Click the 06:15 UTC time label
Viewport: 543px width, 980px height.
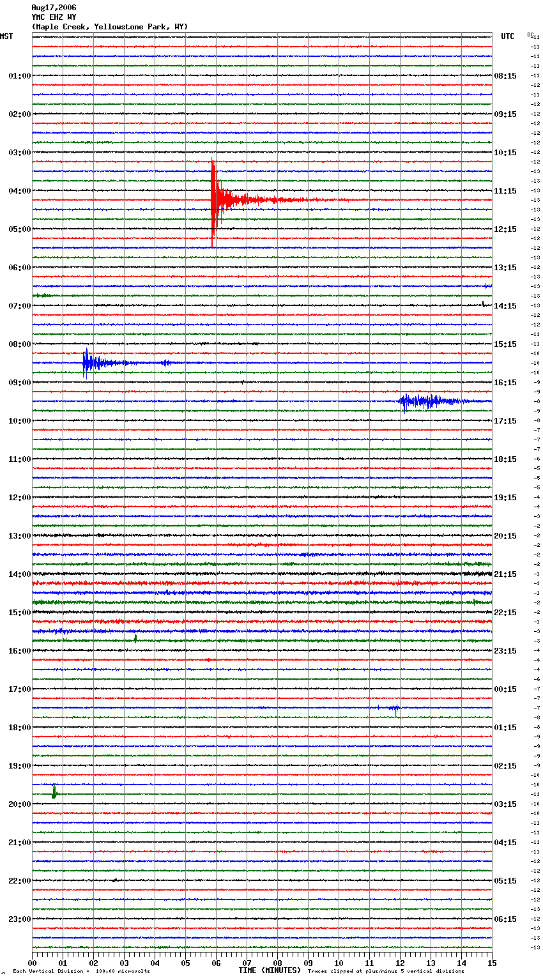point(505,919)
